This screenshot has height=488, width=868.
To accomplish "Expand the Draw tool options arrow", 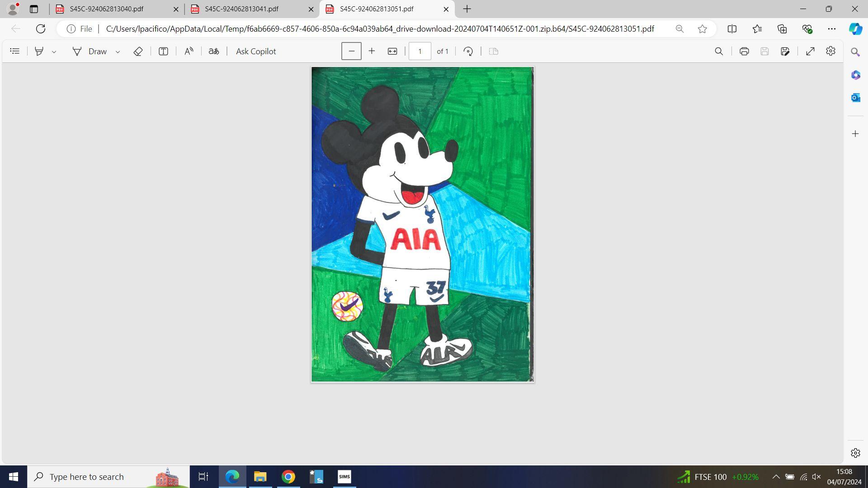I will 118,52.
